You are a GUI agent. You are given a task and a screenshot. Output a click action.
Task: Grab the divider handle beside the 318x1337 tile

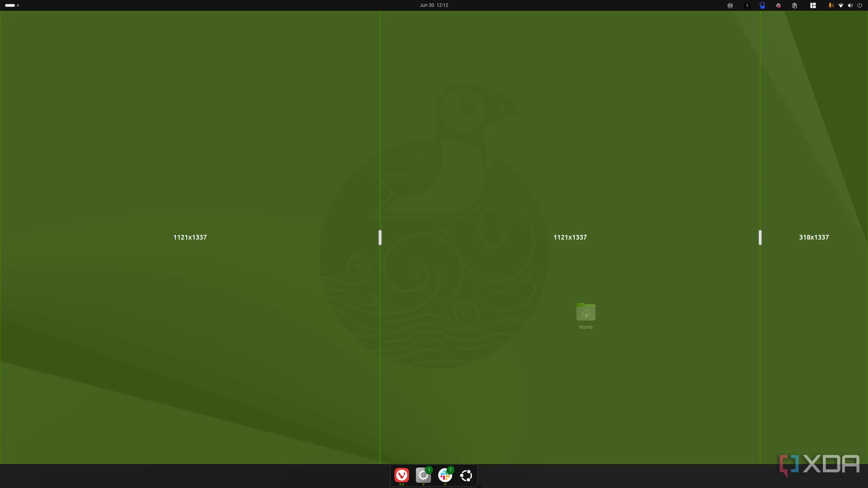pos(760,237)
